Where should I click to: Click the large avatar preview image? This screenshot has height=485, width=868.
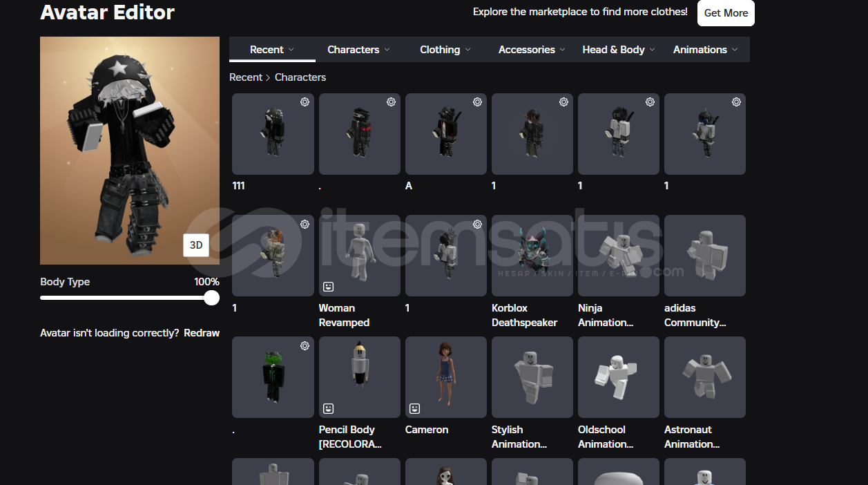[130, 151]
